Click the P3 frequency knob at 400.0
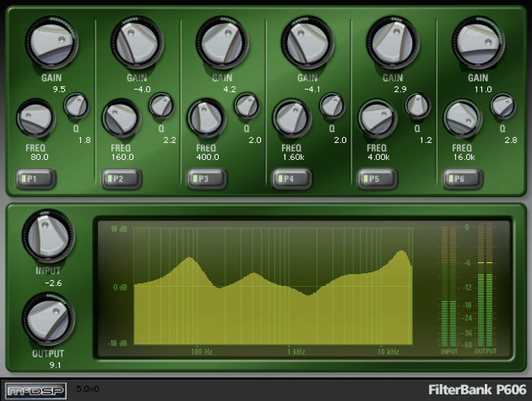The image size is (532, 401). tap(206, 119)
